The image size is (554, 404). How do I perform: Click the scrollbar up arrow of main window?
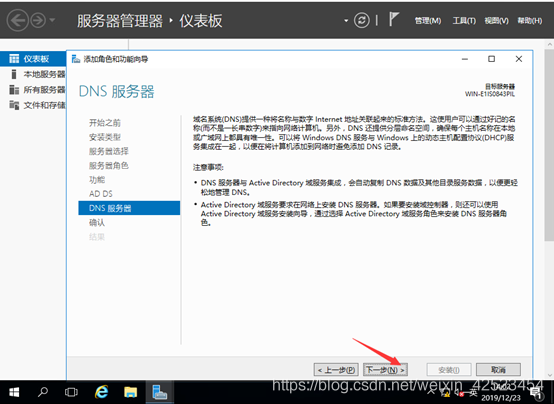pyautogui.click(x=550, y=45)
